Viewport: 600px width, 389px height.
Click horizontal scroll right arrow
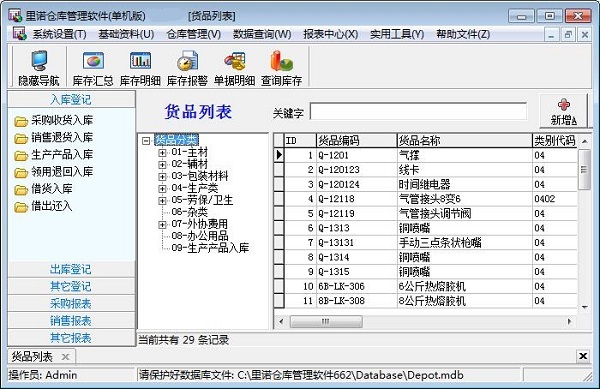pyautogui.click(x=569, y=321)
